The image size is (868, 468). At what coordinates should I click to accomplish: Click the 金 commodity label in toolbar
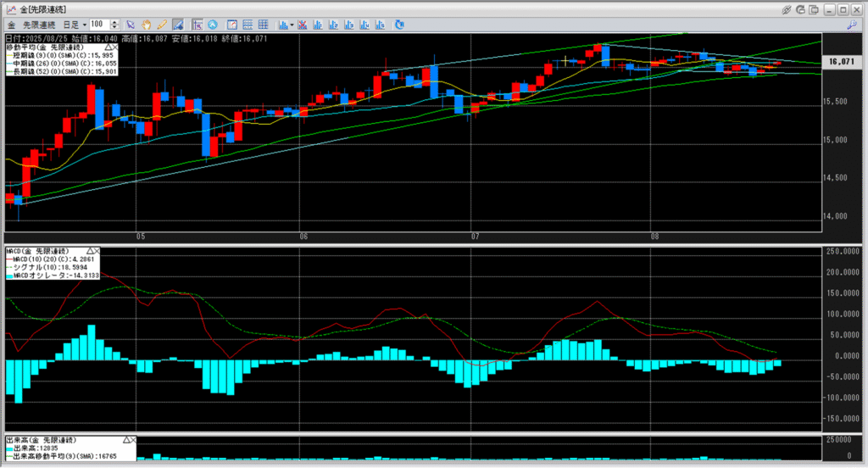[x=11, y=25]
